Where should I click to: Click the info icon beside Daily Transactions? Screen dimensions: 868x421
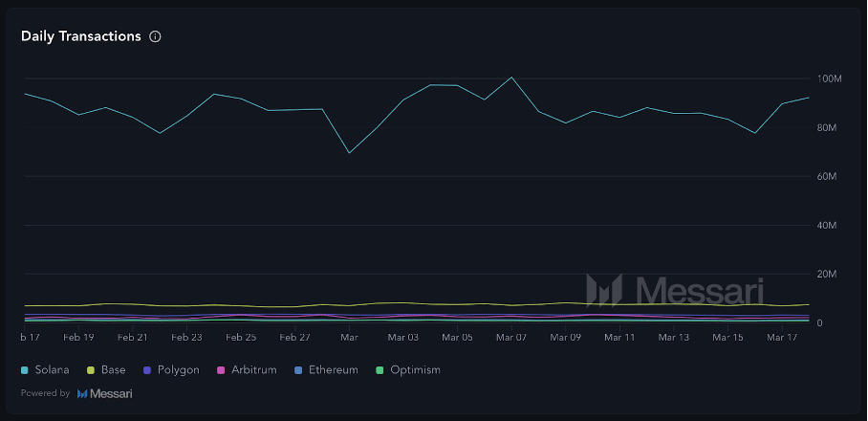tap(156, 36)
